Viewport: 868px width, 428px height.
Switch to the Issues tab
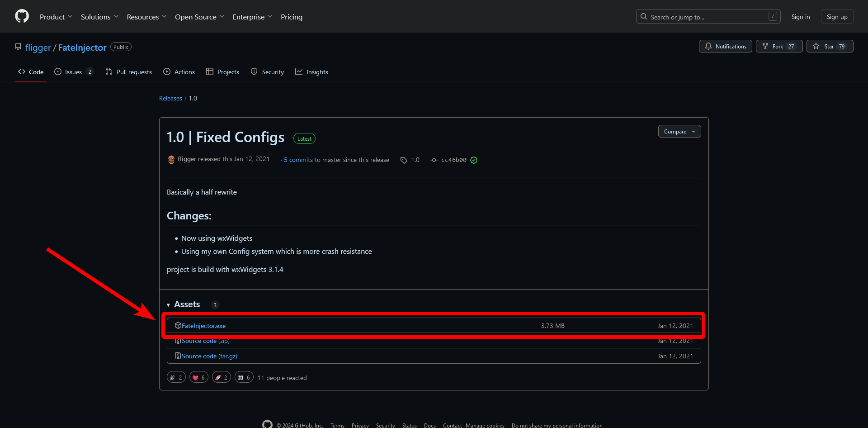coord(74,72)
